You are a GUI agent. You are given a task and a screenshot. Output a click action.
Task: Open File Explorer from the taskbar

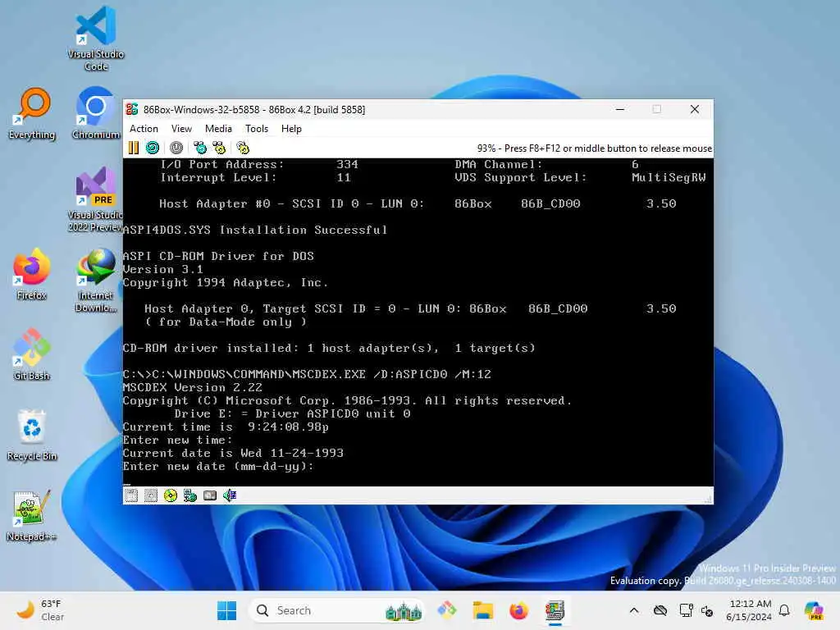pyautogui.click(x=482, y=610)
